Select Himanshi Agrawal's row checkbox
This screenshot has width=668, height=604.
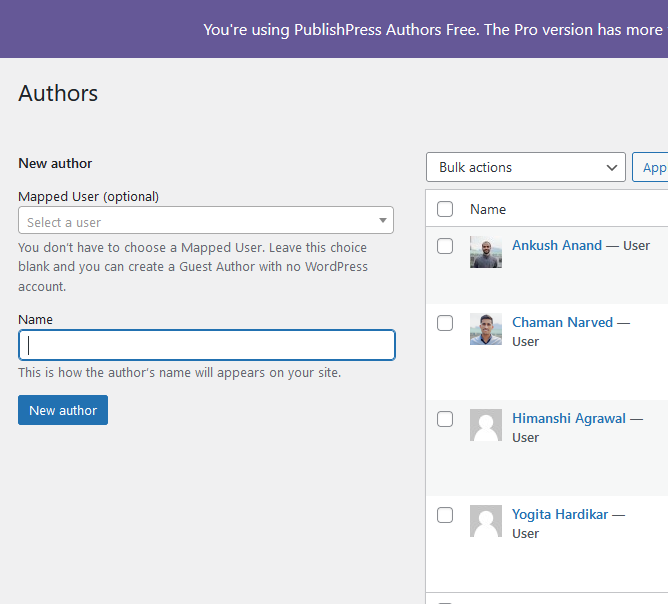tap(445, 419)
